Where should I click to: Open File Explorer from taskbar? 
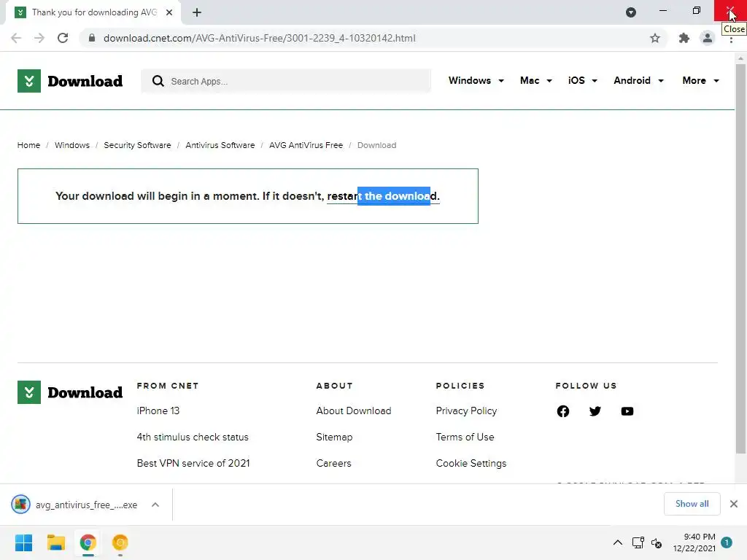(x=55, y=542)
